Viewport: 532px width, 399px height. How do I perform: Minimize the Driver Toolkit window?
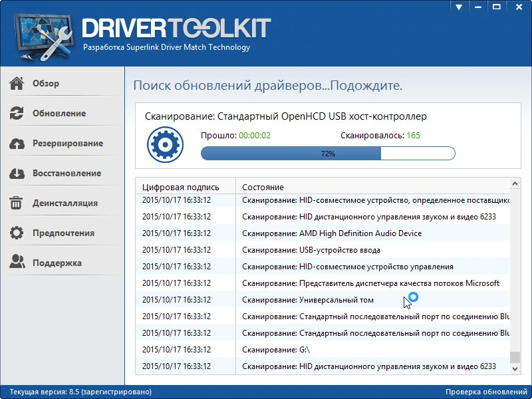point(478,7)
